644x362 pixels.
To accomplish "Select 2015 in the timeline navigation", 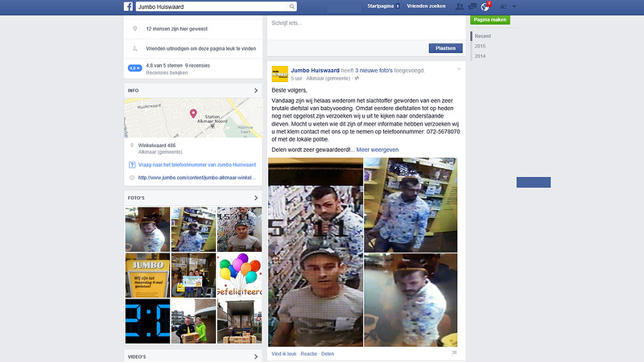I will (x=480, y=46).
